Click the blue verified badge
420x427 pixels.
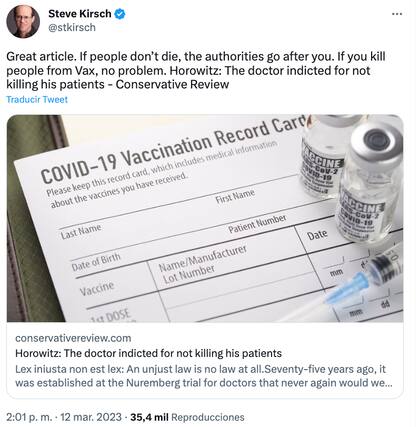point(120,14)
